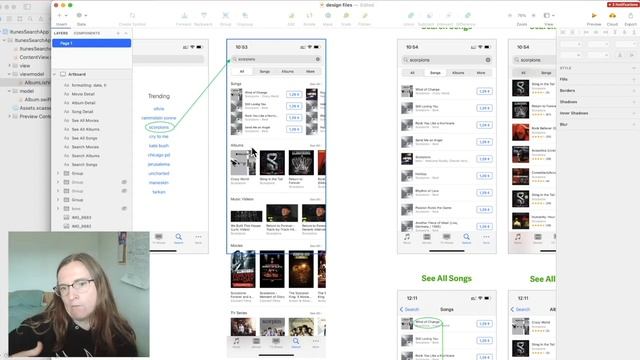Add a border in Borders section
The image size is (640, 360).
tap(634, 91)
